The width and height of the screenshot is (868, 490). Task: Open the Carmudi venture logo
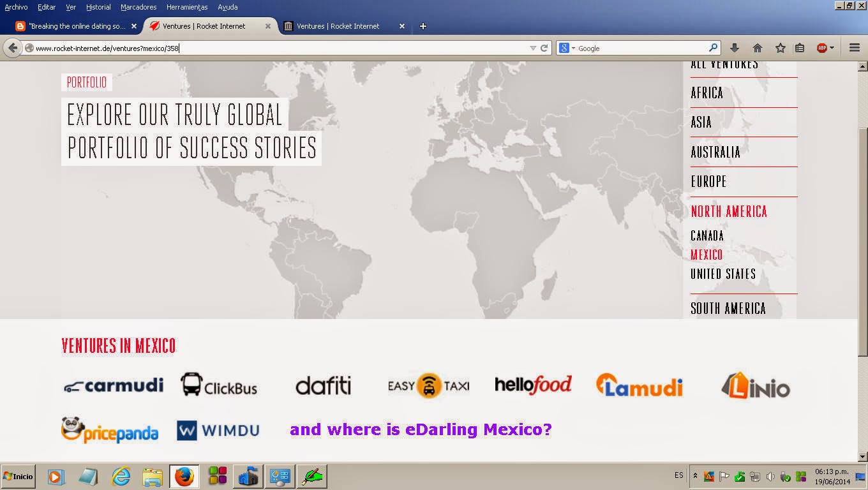click(x=114, y=385)
